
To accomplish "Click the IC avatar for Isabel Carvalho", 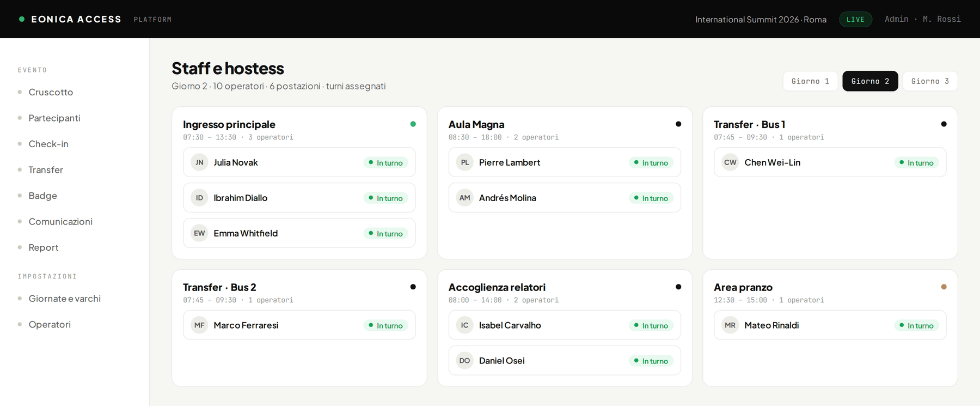I will [x=465, y=325].
